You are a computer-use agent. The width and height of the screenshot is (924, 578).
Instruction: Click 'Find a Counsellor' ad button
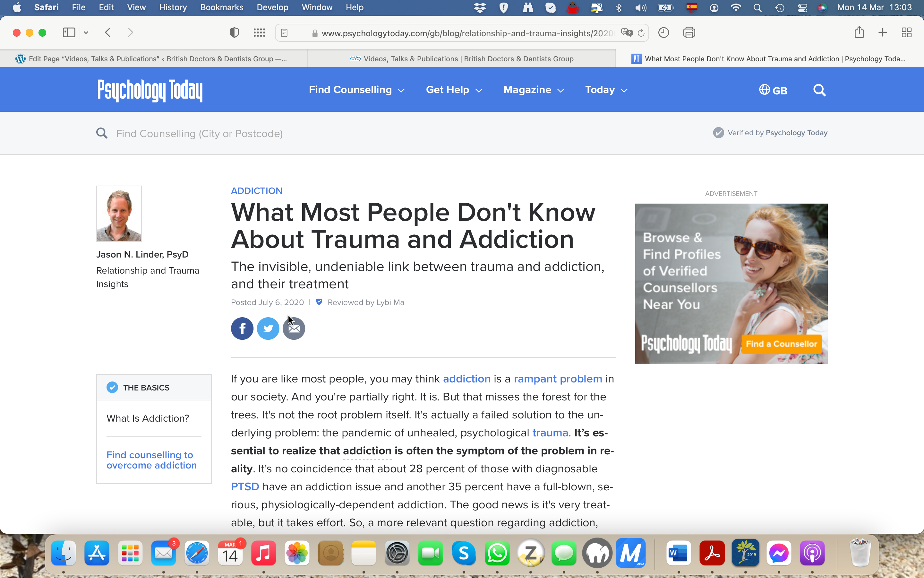(782, 344)
